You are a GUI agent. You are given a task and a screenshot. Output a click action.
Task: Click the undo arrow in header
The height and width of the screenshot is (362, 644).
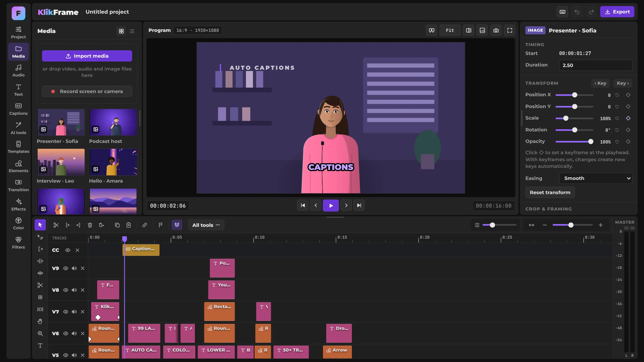click(x=577, y=12)
